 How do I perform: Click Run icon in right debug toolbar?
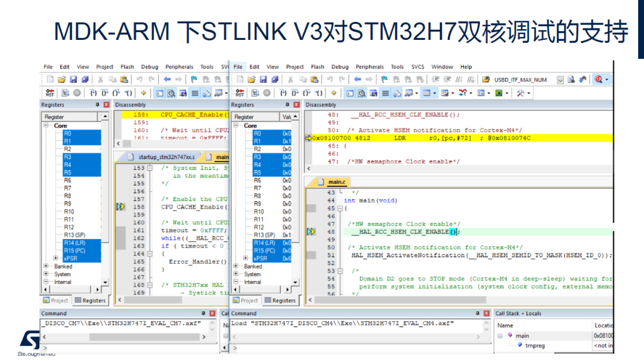(x=255, y=93)
